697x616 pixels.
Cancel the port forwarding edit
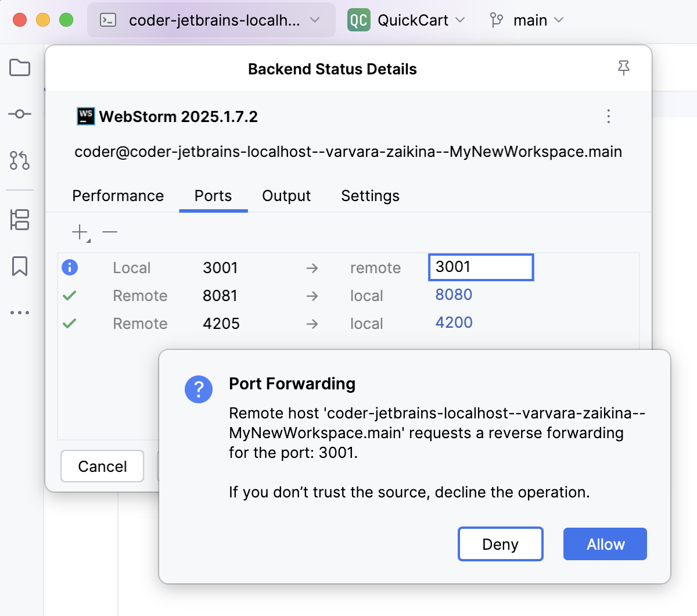click(x=102, y=466)
